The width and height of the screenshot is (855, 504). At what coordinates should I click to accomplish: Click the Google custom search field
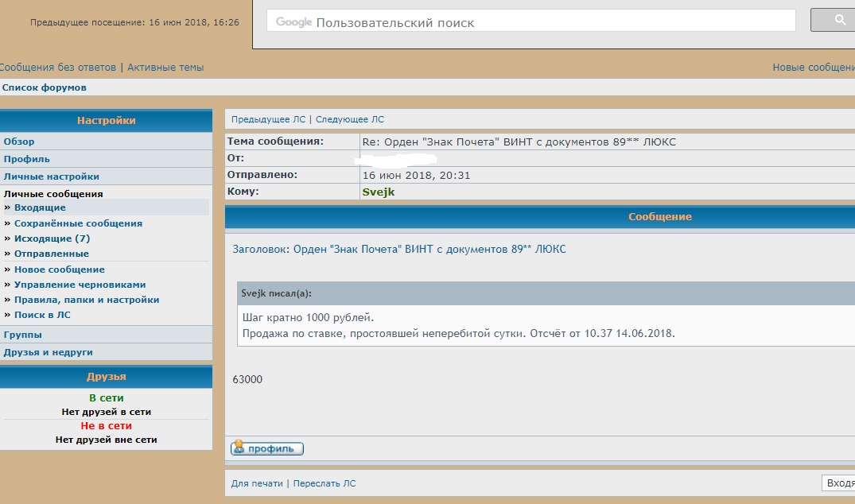pyautogui.click(x=530, y=22)
